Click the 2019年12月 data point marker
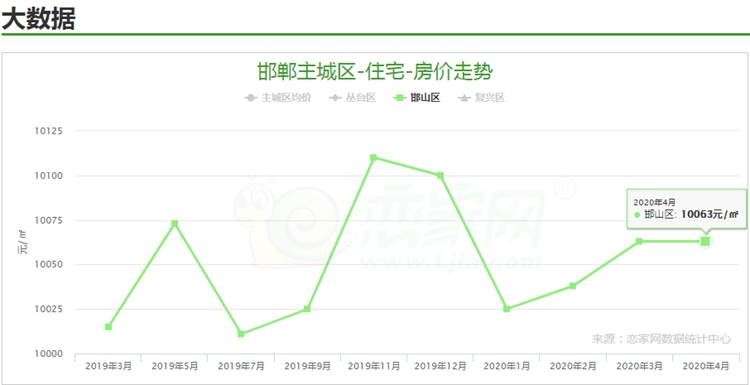The width and height of the screenshot is (750, 385). pos(440,176)
